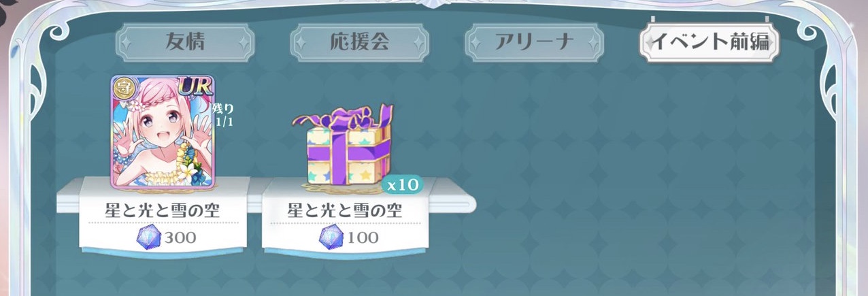Select the アリーナ tab

click(533, 42)
